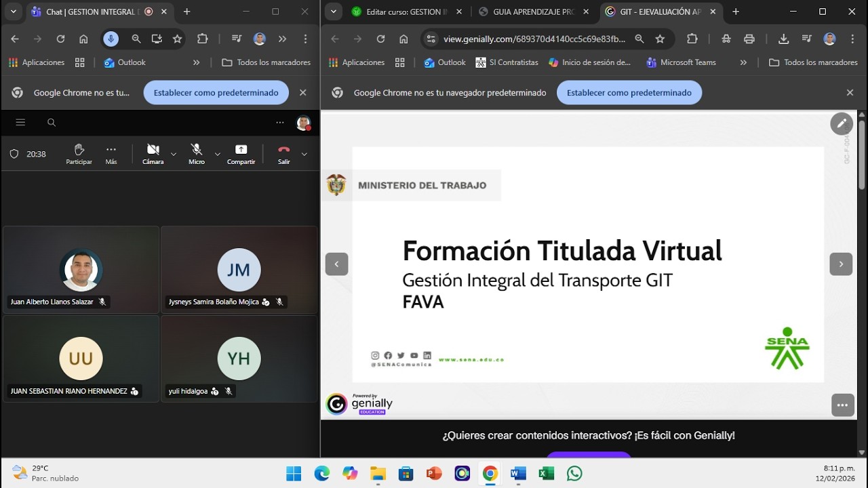The height and width of the screenshot is (488, 868).
Task: Click Establecer como predeterminado in Genially window
Action: coord(629,93)
